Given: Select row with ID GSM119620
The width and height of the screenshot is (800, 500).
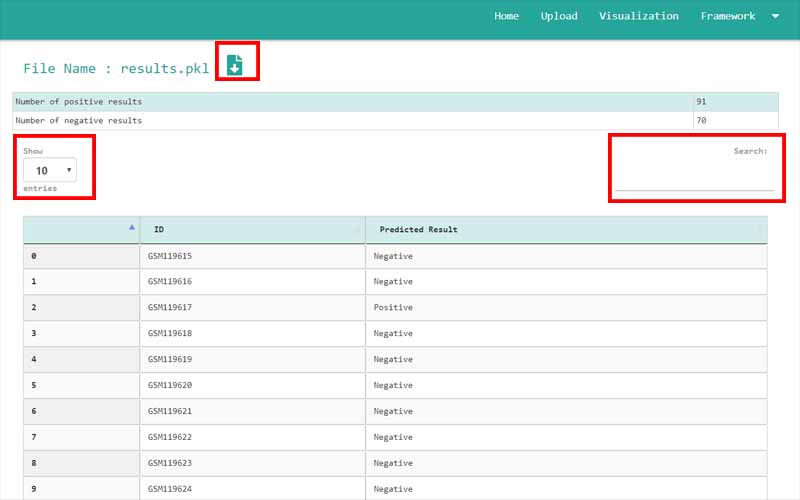Looking at the screenshot, I should coord(170,385).
